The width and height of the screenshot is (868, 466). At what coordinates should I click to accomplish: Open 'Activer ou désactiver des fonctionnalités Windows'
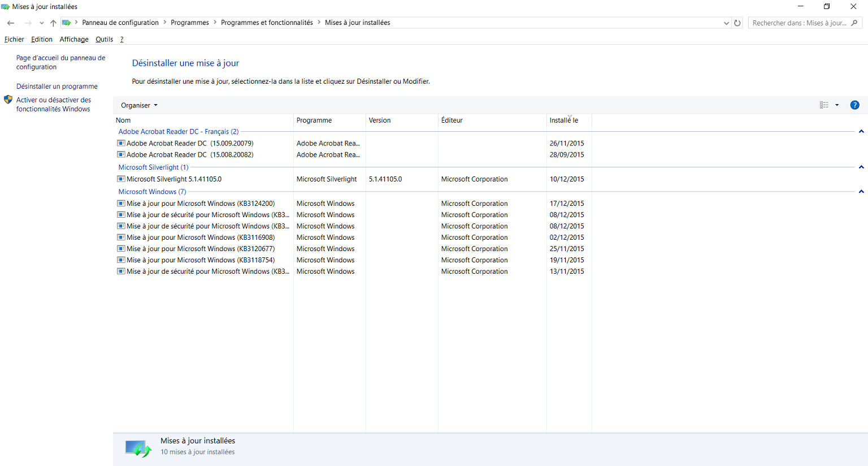54,104
